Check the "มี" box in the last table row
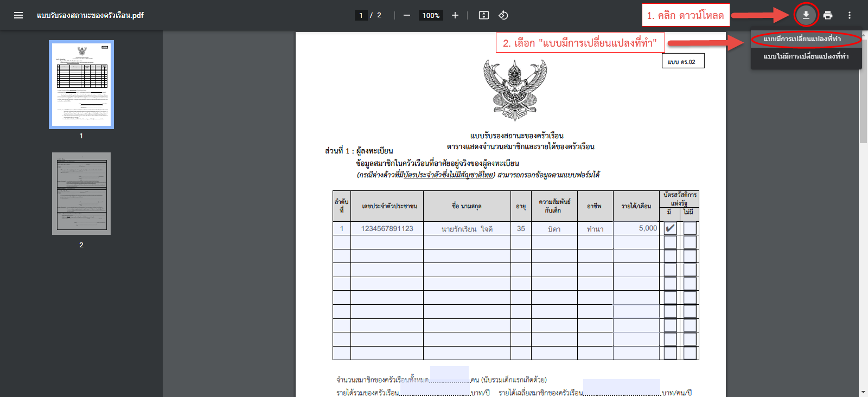 pyautogui.click(x=671, y=353)
